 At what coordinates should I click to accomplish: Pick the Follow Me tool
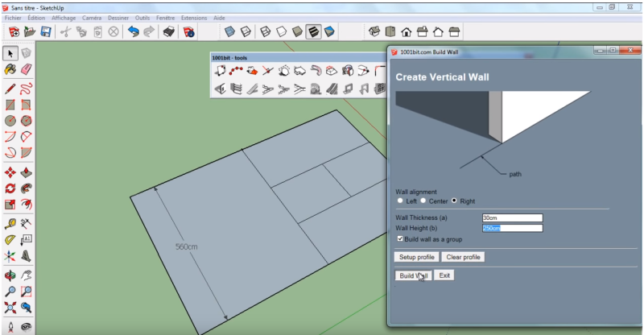[x=27, y=188]
